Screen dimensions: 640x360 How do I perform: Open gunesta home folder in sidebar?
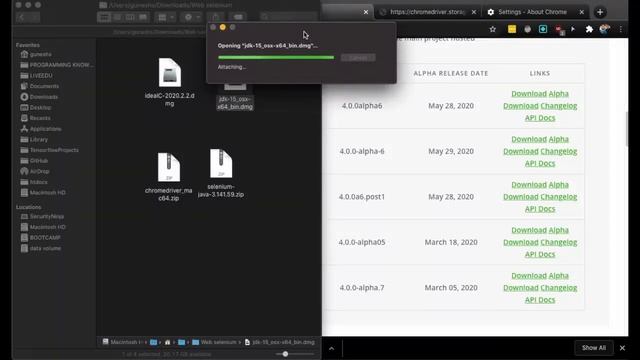[36, 54]
